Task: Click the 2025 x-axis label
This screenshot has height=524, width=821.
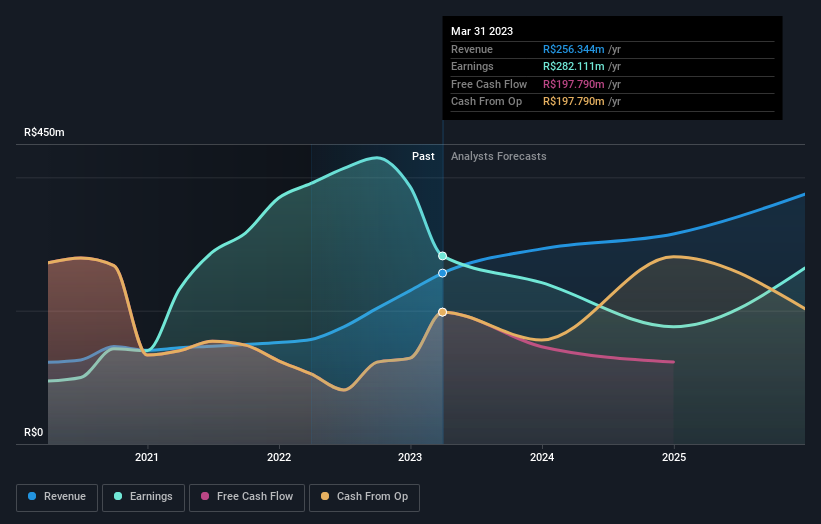Action: [x=674, y=457]
